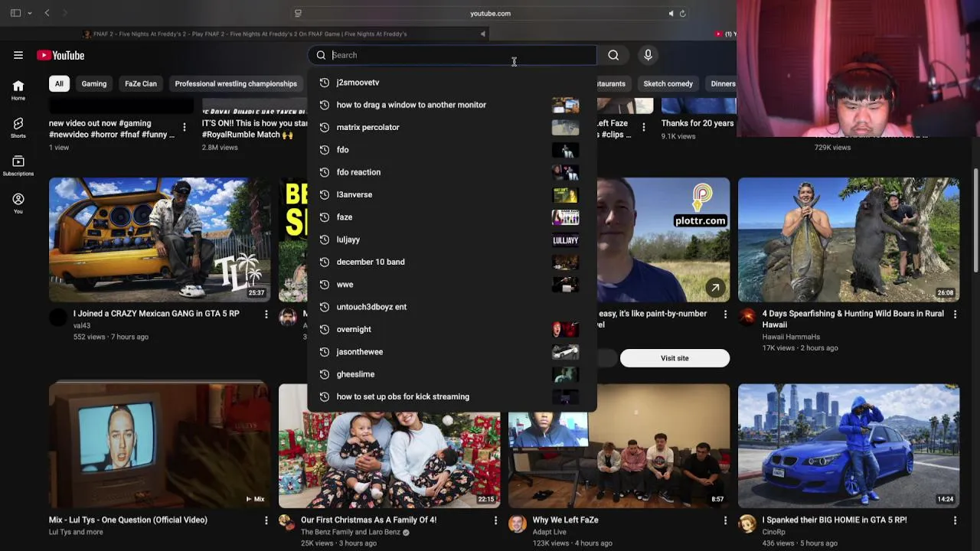
Task: Mute the tab audio speaker icon in the address bar
Action: 671,13
